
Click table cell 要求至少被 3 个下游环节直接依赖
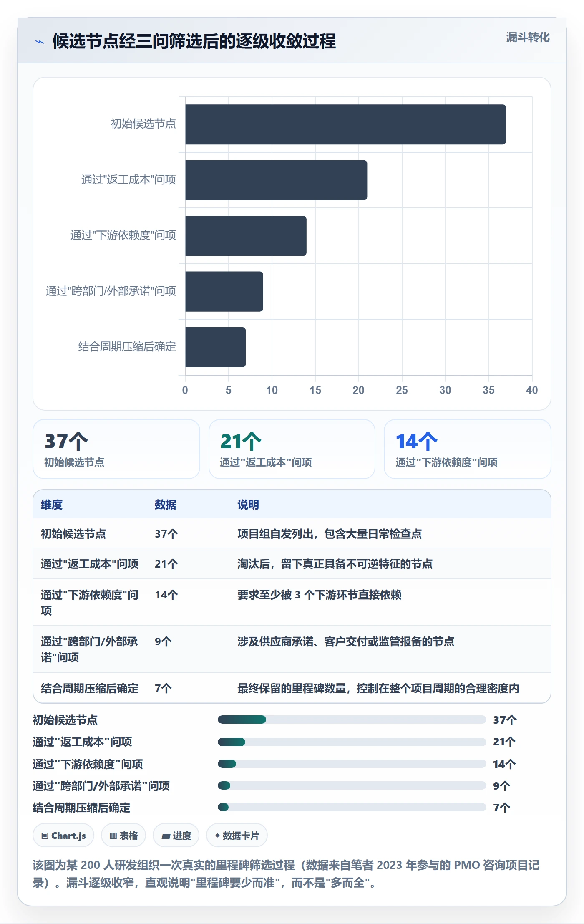click(x=320, y=595)
